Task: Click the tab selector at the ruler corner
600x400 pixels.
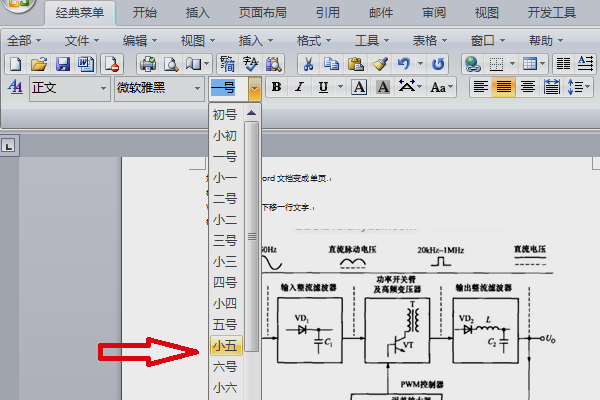Action: (8, 145)
